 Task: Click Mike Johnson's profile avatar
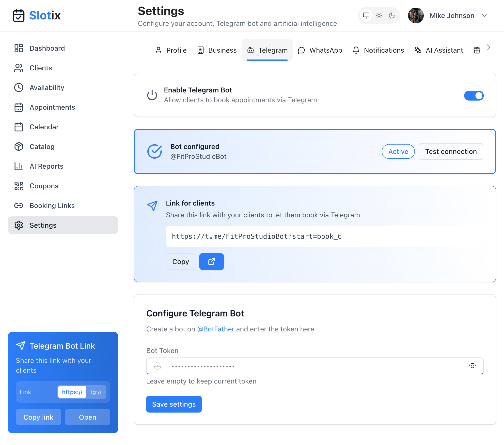[x=416, y=15]
